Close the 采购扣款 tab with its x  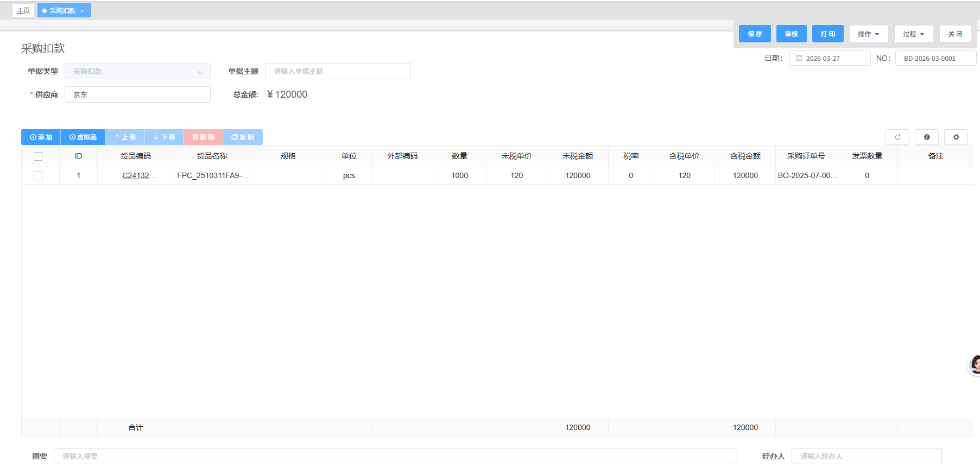point(82,11)
